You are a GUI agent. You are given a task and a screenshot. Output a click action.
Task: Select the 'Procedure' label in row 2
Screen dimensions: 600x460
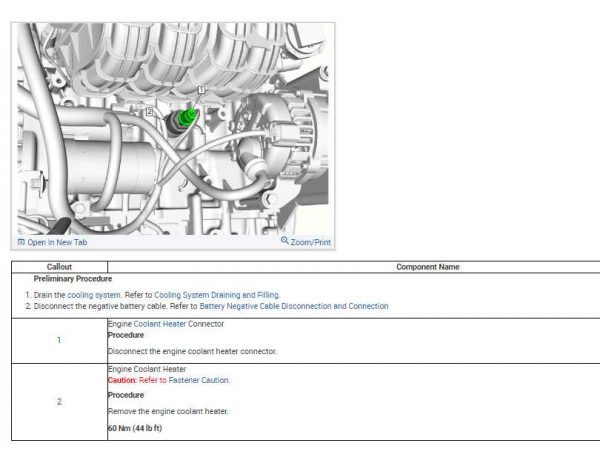click(x=126, y=395)
